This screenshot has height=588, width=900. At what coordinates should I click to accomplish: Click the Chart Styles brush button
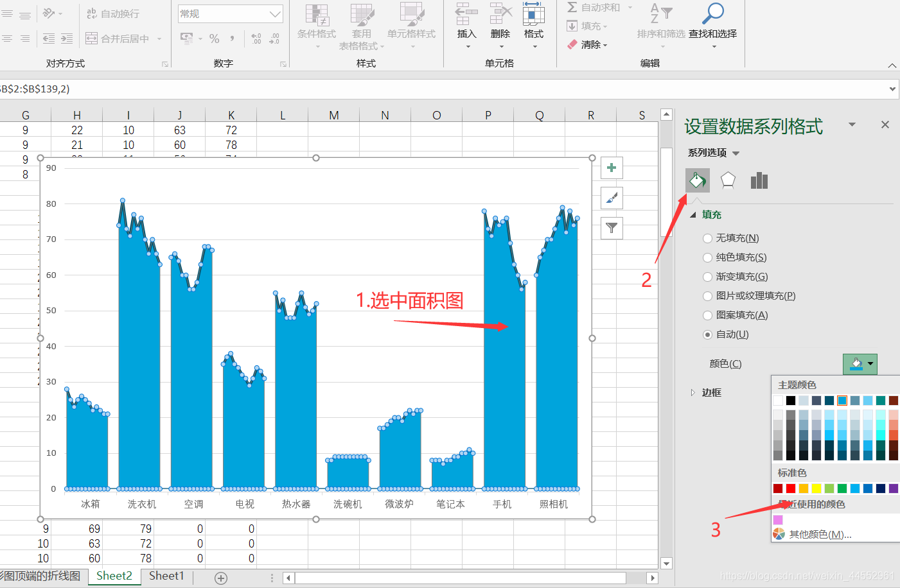pyautogui.click(x=612, y=198)
